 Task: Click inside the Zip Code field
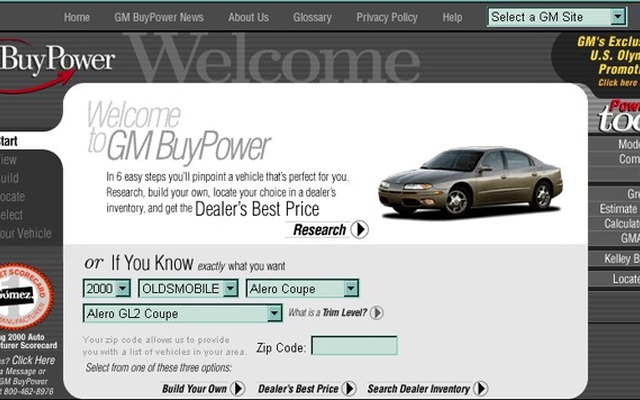(x=354, y=345)
